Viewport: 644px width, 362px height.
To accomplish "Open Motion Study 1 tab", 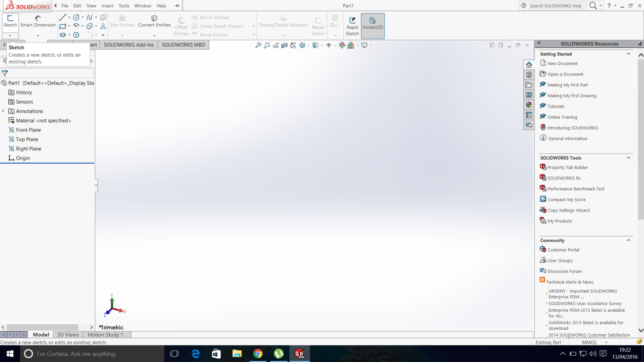I will (105, 335).
